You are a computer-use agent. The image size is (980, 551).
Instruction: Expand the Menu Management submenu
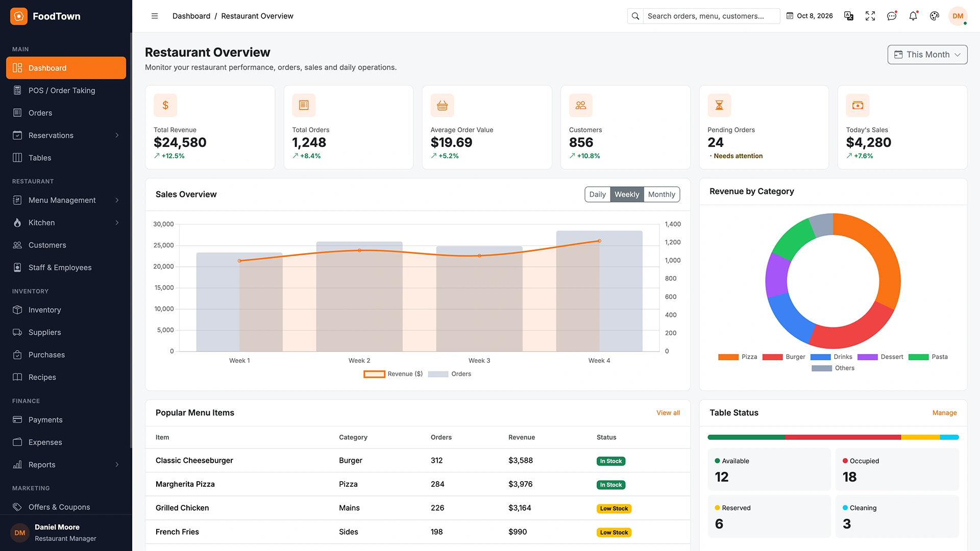point(117,200)
